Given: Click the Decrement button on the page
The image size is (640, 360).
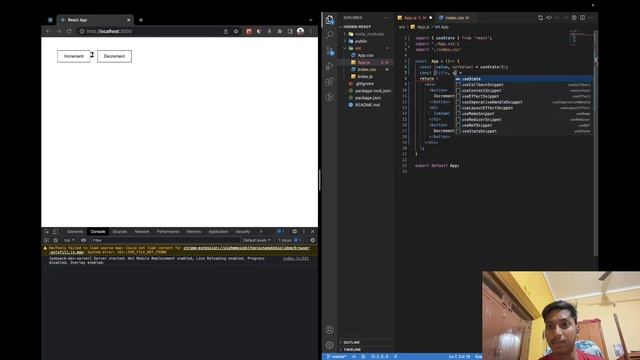Looking at the screenshot, I should pos(114,56).
